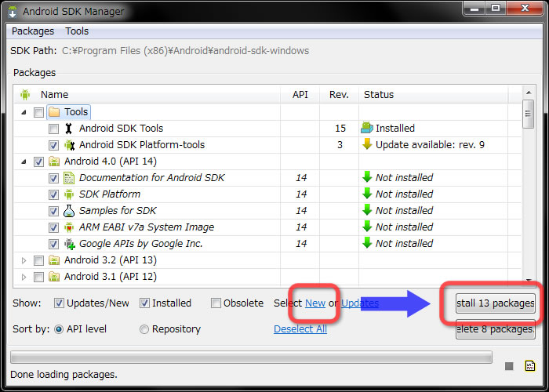549x392 pixels.
Task: Click the Android SDK Tools wrench icon
Action: (69, 129)
